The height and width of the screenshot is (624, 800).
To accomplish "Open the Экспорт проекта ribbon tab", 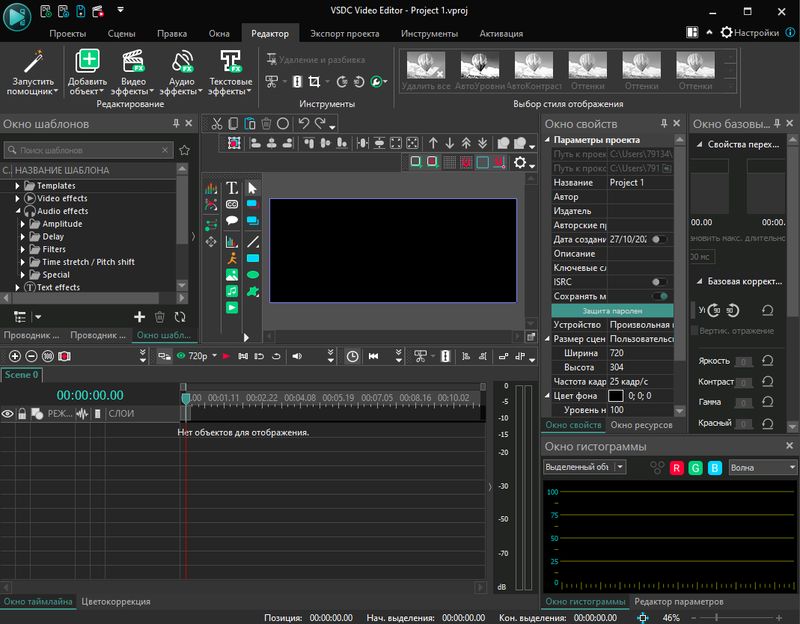I will [346, 33].
